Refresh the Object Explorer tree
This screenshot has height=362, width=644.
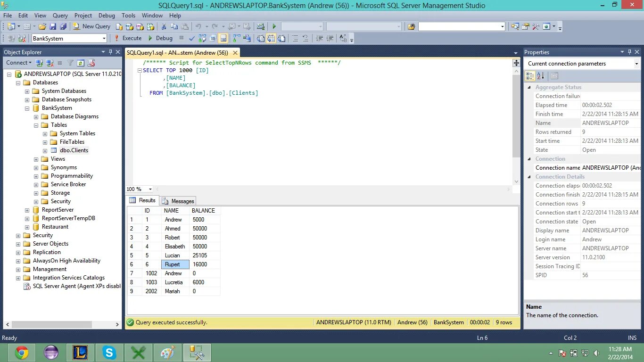pos(81,63)
